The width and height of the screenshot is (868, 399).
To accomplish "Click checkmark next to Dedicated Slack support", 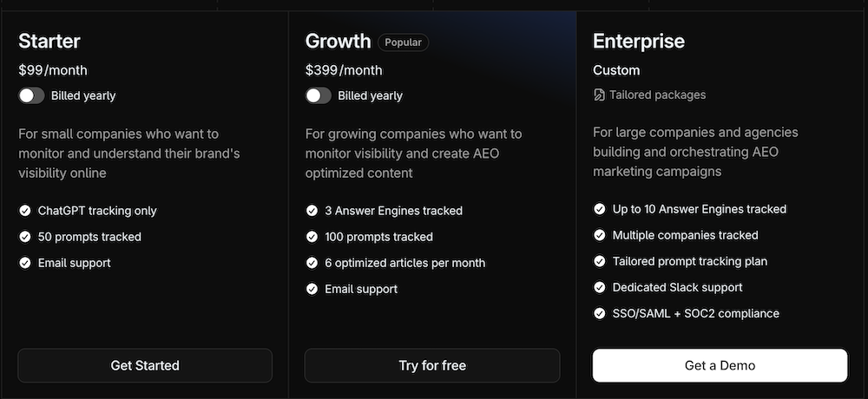I will pos(600,287).
